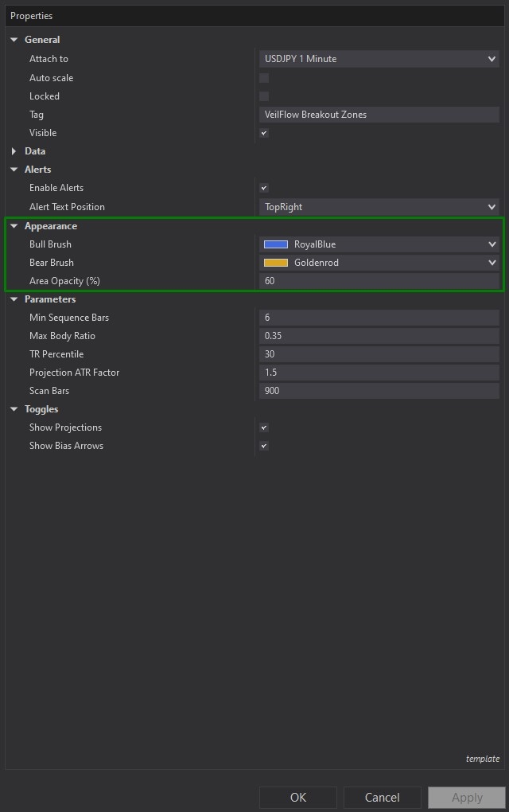Select the Tag input field
This screenshot has width=509, height=812.
(379, 114)
